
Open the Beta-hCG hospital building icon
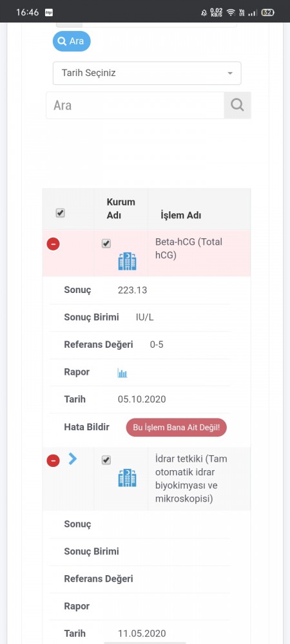[x=128, y=261]
